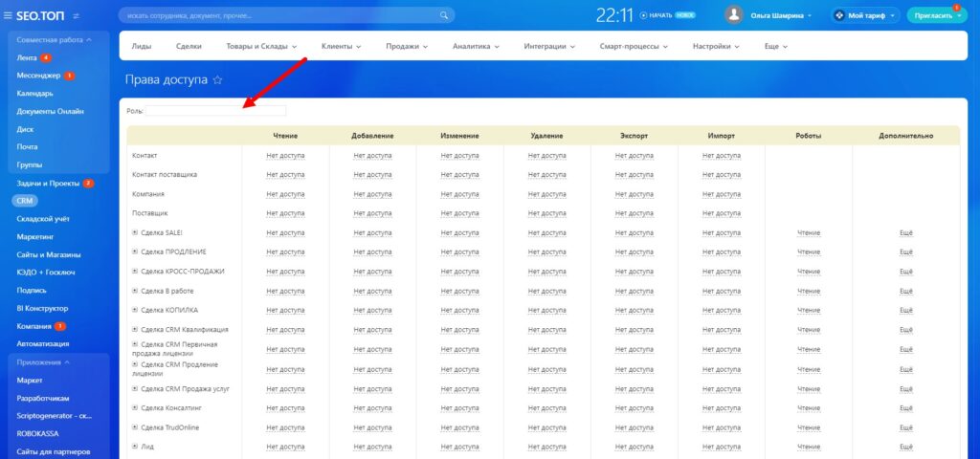The image size is (980, 459).
Task: Select CRM in the sidebar
Action: click(x=25, y=201)
